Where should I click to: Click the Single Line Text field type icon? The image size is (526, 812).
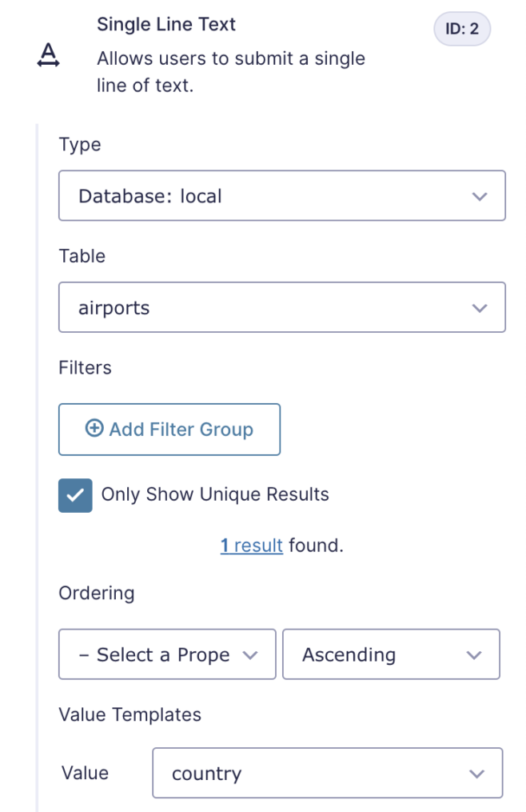(48, 56)
